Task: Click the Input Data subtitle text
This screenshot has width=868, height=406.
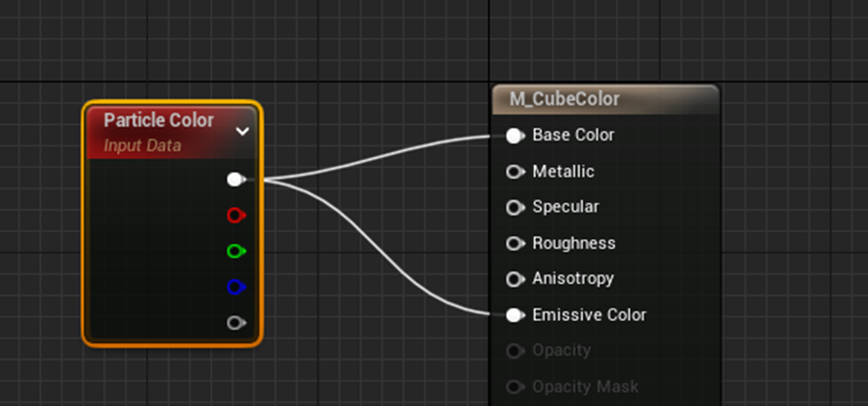Action: [x=143, y=146]
